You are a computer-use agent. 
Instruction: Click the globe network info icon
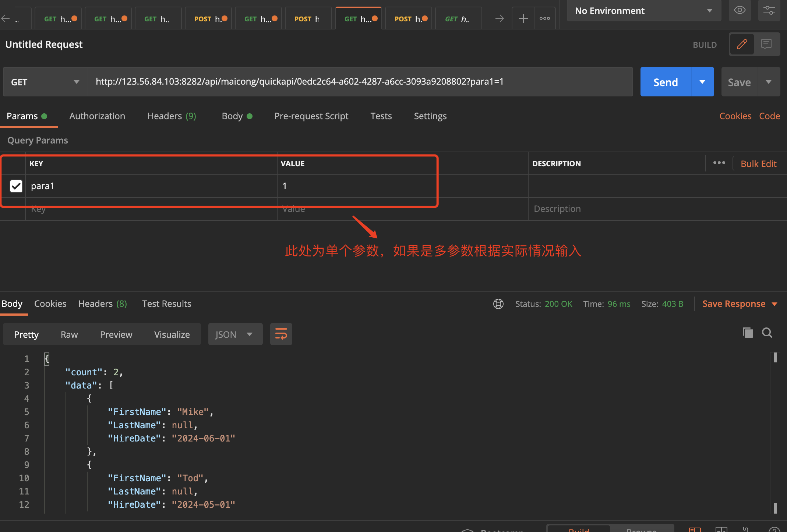[x=498, y=304]
